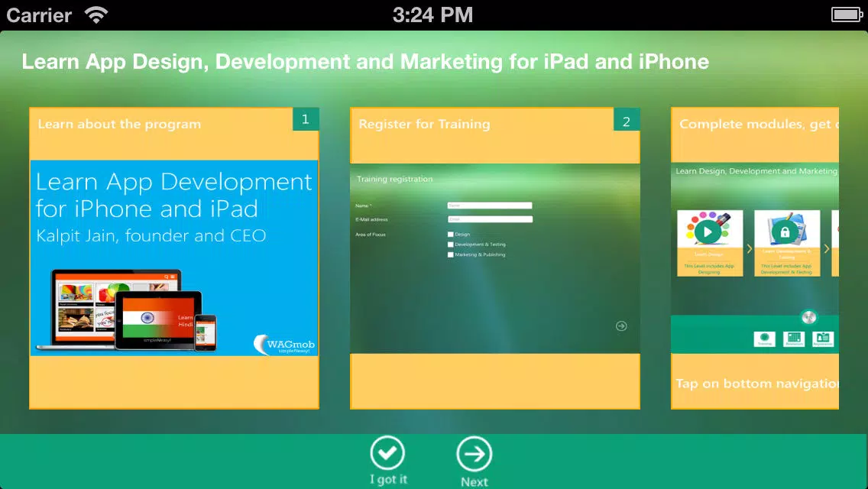Click the arrow circle in registration preview
The image size is (868, 489).
pos(621,325)
